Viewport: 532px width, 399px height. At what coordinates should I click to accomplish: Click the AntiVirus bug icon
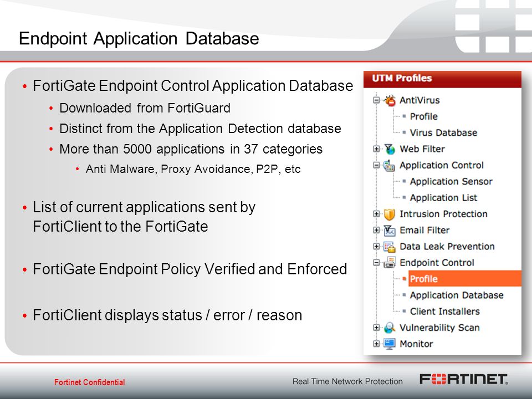390,100
